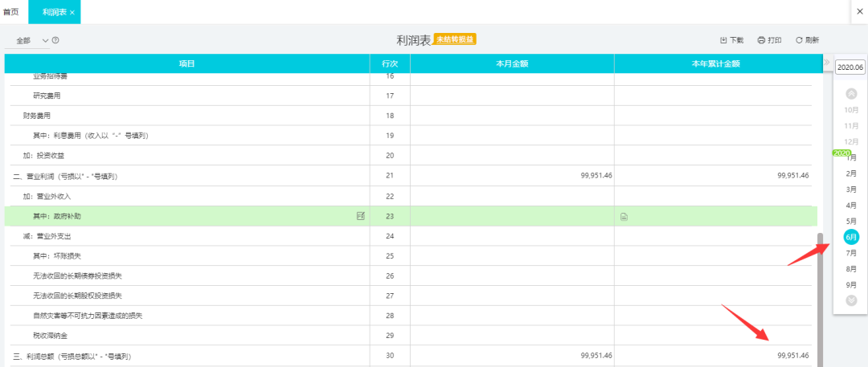Screen dimensions: 868x367
Task: Select the 利润总额 row 30
Action: [193, 356]
